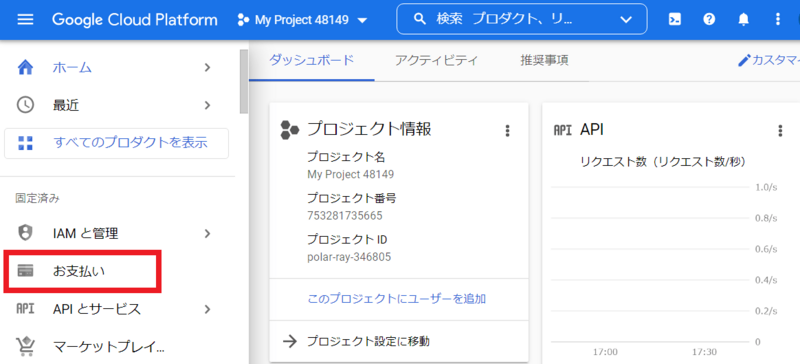Click the API icon in the sidebar
This screenshot has width=800, height=364.
point(25,309)
